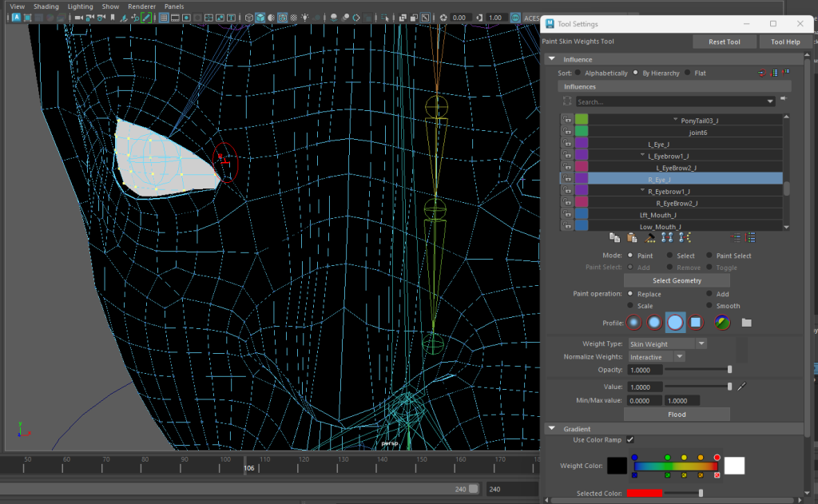Click the value eyedropper pick icon
Viewport: 818px width, 504px height.
pos(741,387)
